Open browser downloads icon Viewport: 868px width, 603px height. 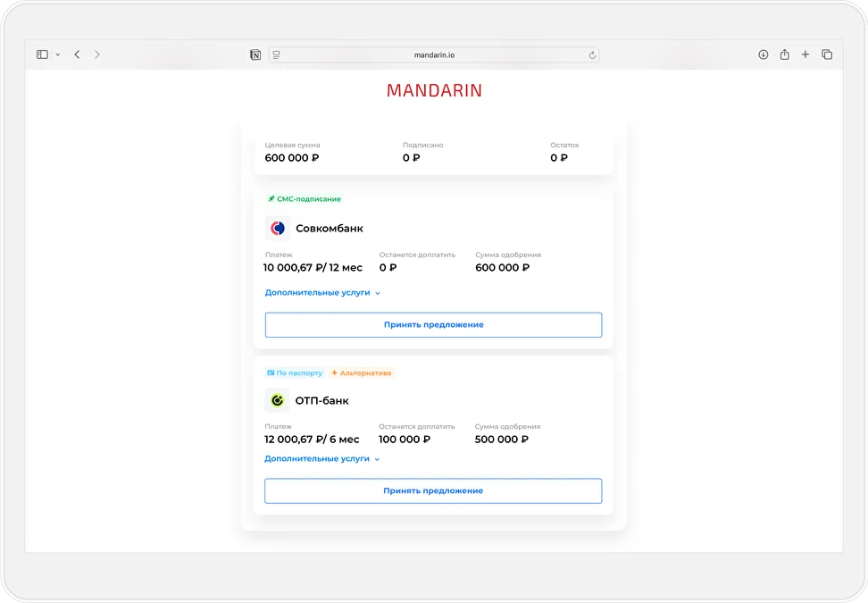[x=763, y=54]
